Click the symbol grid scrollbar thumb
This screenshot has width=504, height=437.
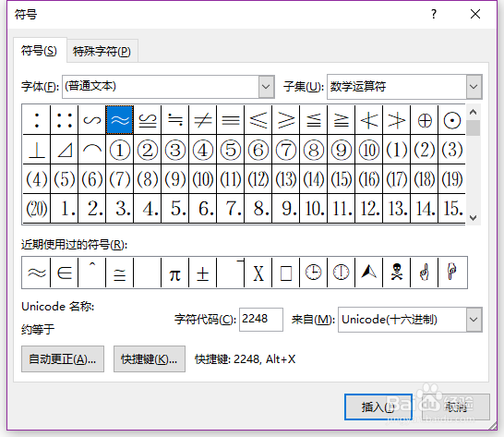pyautogui.click(x=473, y=128)
